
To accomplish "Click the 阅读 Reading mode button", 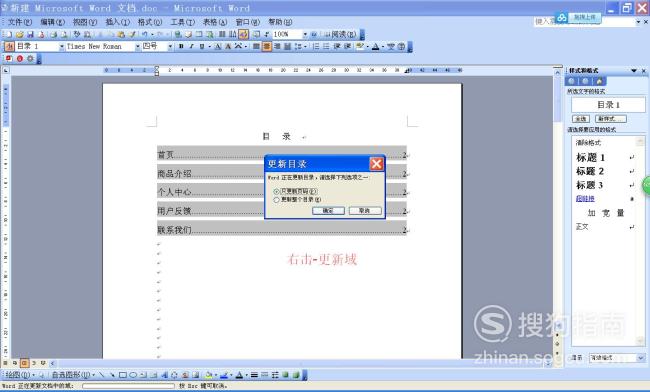I will pos(340,34).
